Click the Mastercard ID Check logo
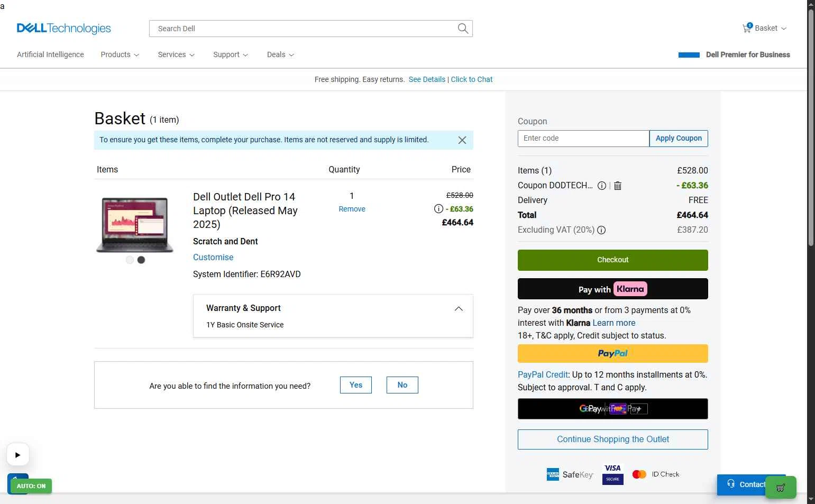 [x=656, y=474]
